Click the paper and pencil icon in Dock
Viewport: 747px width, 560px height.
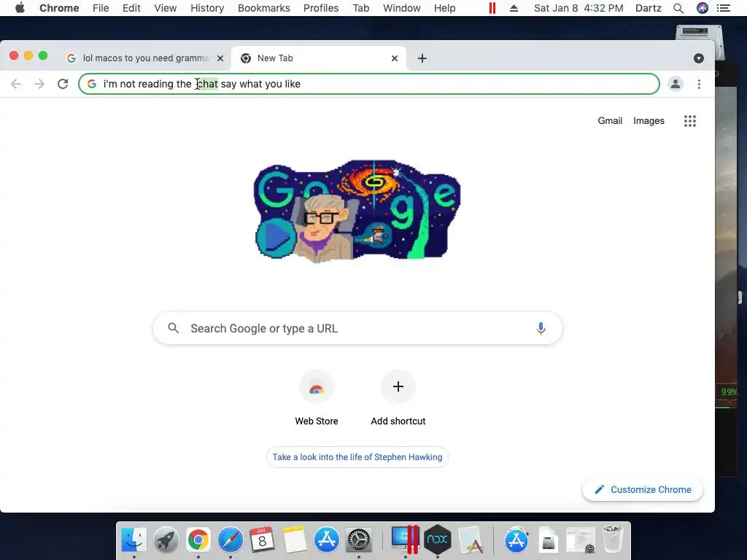coord(471,540)
